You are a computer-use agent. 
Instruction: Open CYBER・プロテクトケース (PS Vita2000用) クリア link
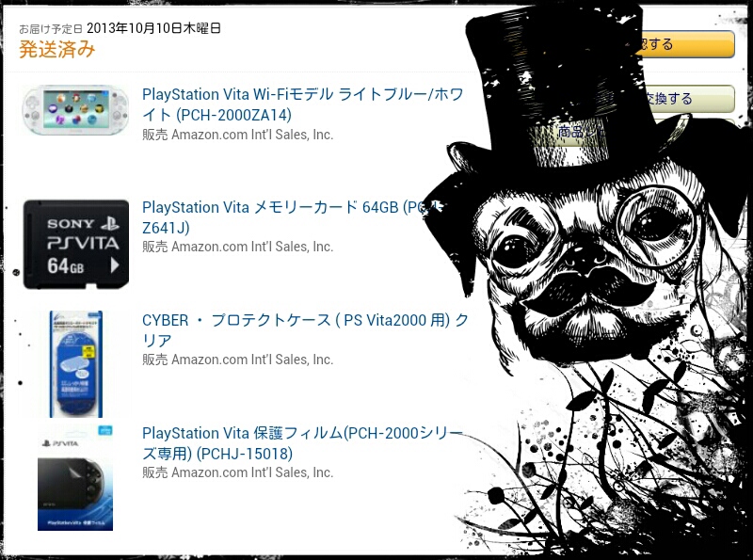(305, 330)
